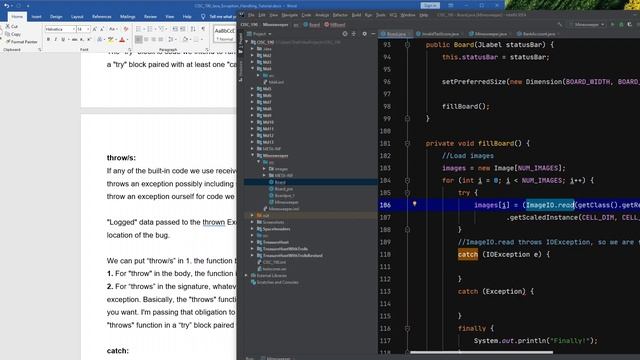Click the Shrink Font icon in Word
The width and height of the screenshot is (640, 360).
(x=102, y=29)
